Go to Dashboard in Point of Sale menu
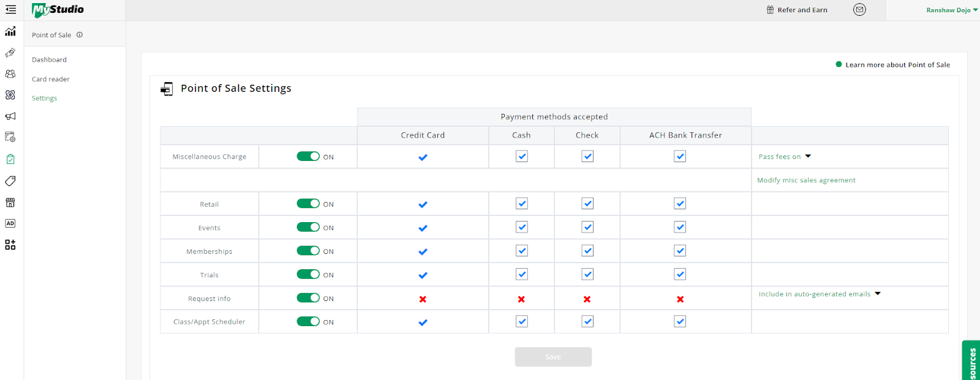This screenshot has height=380, width=980. click(x=49, y=60)
